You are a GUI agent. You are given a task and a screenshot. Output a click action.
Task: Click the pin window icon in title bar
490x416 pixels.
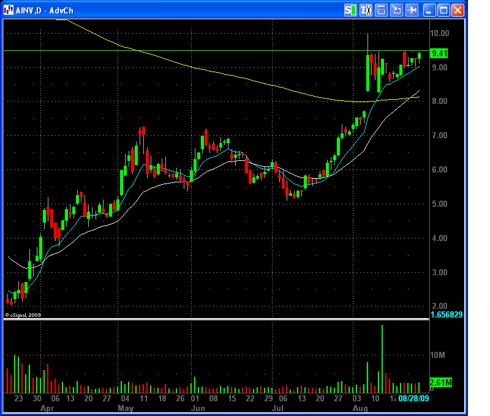412,10
